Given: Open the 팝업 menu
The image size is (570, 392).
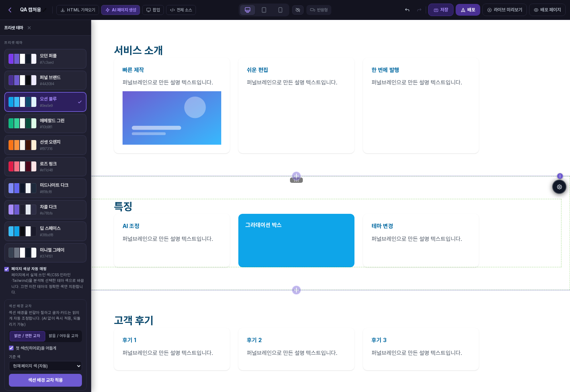Looking at the screenshot, I should [x=153, y=10].
